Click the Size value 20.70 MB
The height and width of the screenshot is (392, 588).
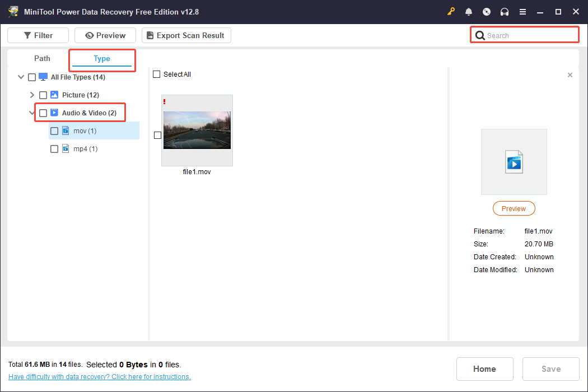tap(539, 244)
